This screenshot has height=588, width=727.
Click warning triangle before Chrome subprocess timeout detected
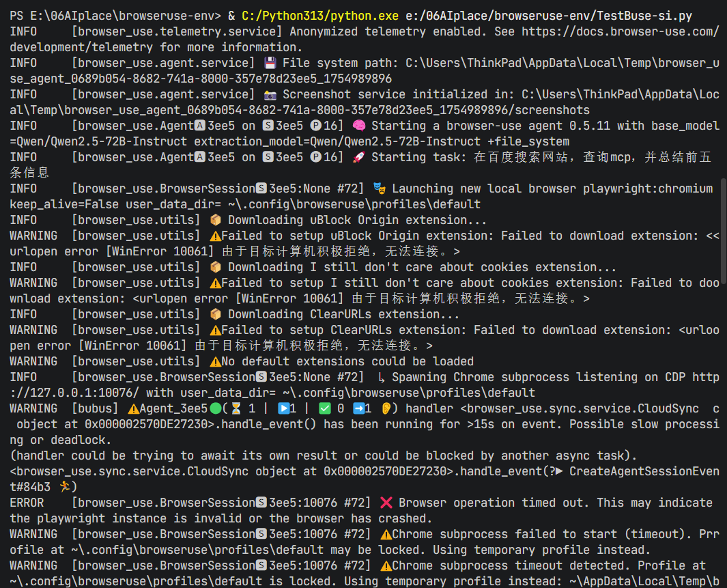pyautogui.click(x=386, y=566)
